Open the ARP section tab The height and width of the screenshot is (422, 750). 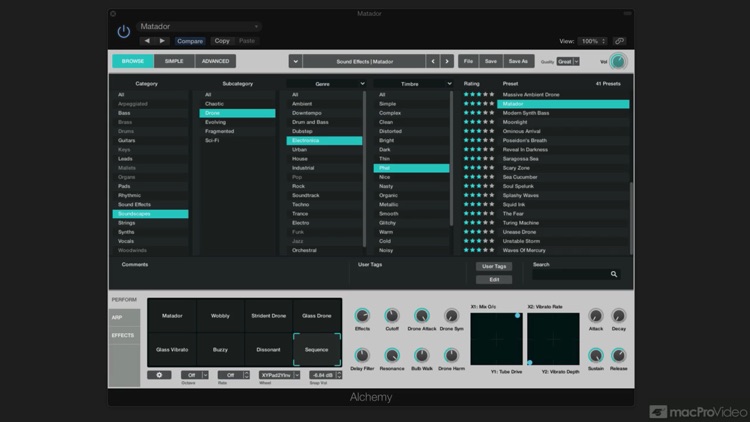(x=124, y=318)
